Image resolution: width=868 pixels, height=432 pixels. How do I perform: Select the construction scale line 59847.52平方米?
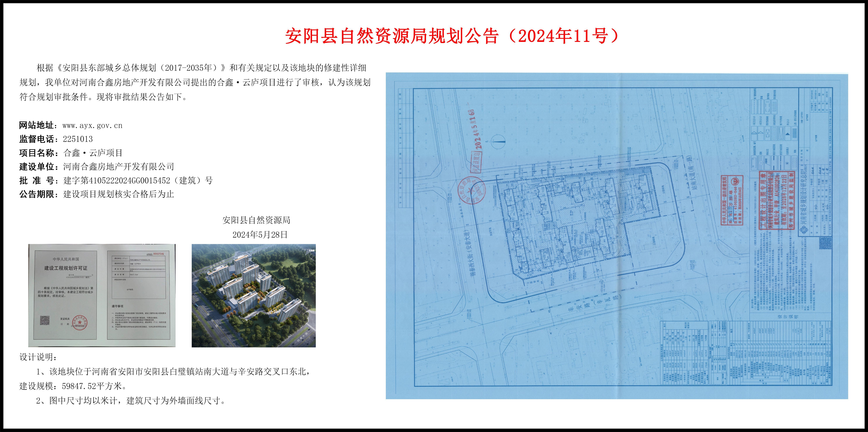pos(74,386)
